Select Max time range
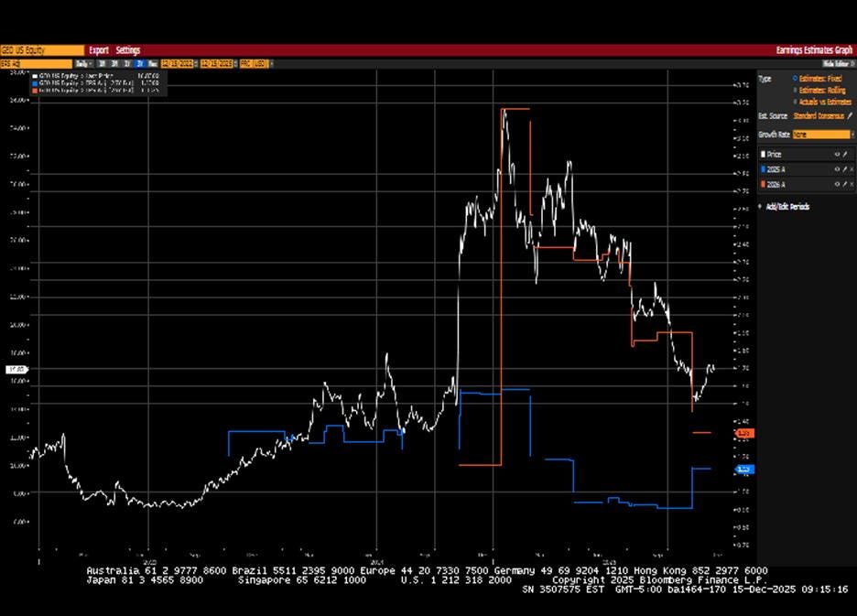This screenshot has width=857, height=616. (153, 64)
